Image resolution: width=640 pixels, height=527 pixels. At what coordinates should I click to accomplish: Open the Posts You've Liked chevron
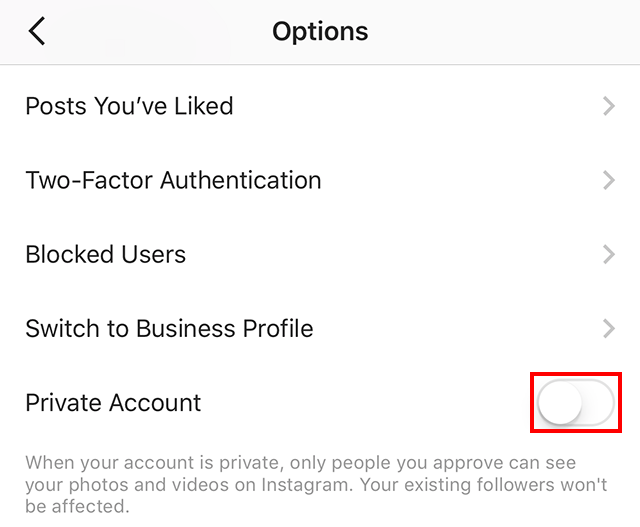click(x=609, y=106)
